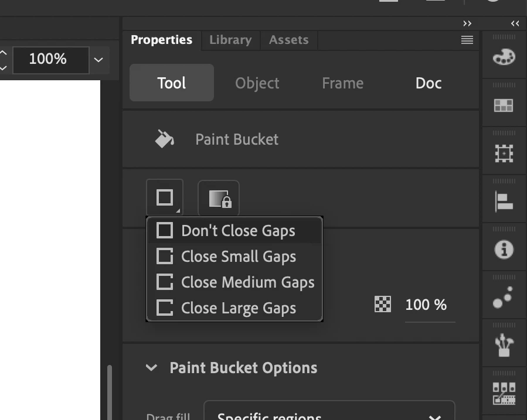Open the gap size dropdown button
Screen dimensions: 527x420
[x=165, y=197]
